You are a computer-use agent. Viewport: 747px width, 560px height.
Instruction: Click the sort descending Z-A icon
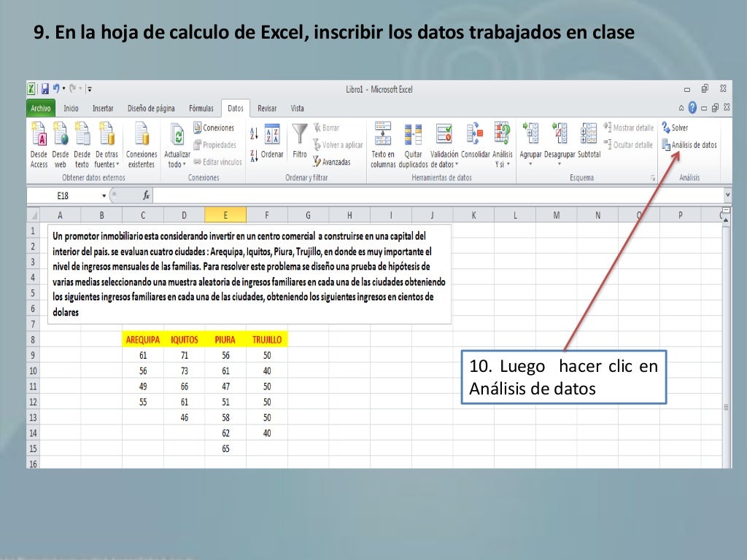(x=254, y=155)
